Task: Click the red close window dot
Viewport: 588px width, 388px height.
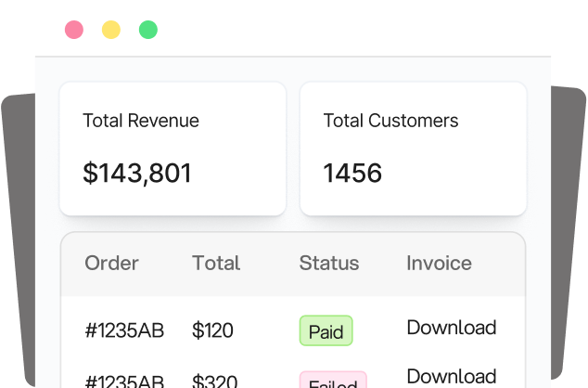Action: [74, 30]
